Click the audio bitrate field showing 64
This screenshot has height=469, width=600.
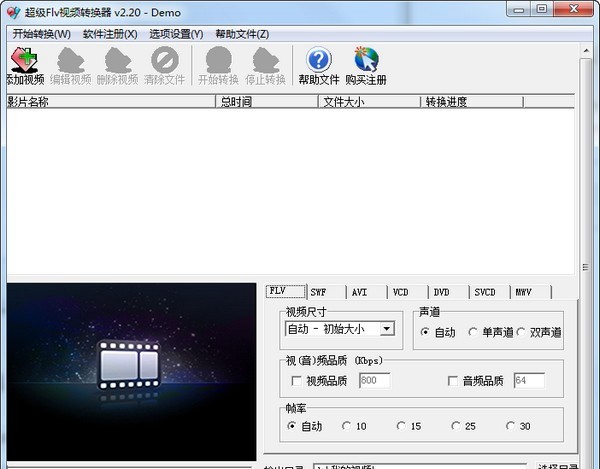click(529, 381)
